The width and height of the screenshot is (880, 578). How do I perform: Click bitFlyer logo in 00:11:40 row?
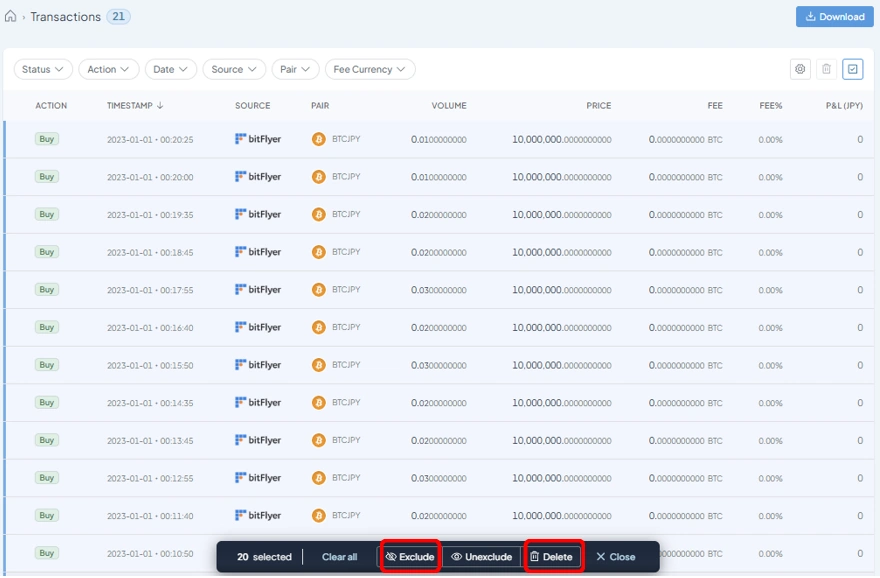click(x=258, y=515)
